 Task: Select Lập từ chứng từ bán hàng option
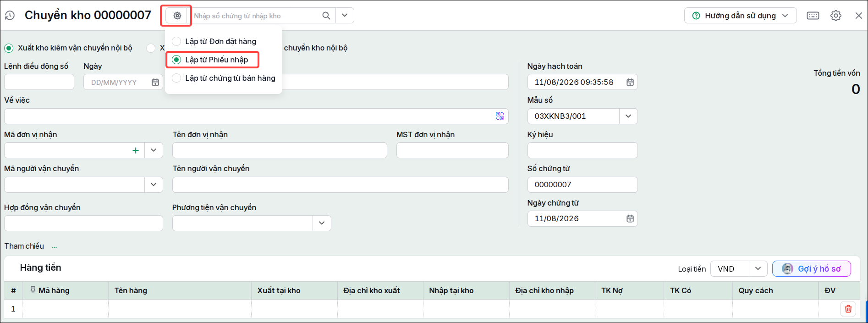[224, 78]
